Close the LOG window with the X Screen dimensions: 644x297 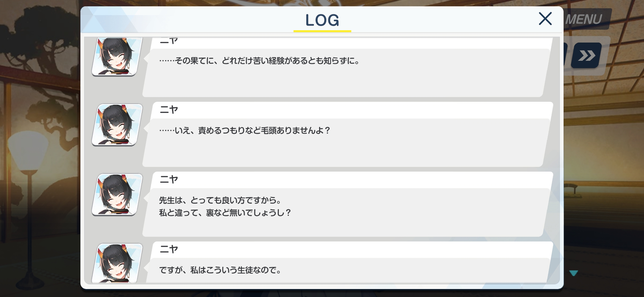[545, 19]
